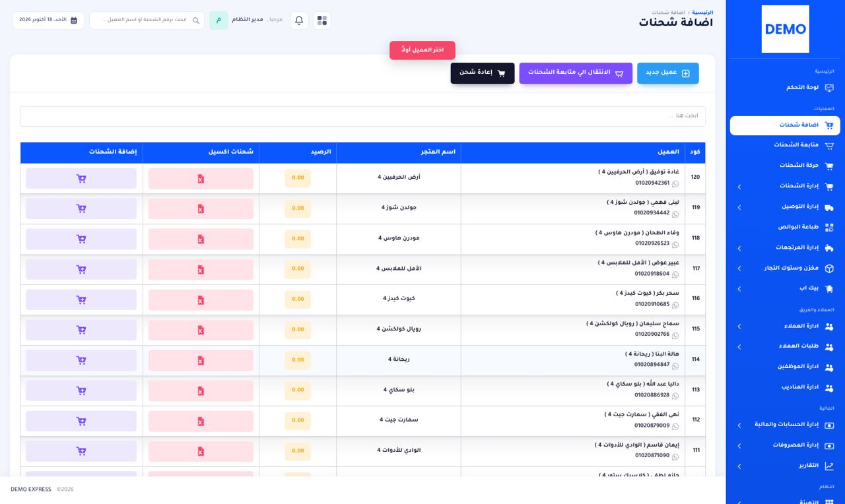Viewport: 845px width, 504px height.
Task: Click الانتقال الي متابعة الشحنات button
Action: (x=576, y=73)
